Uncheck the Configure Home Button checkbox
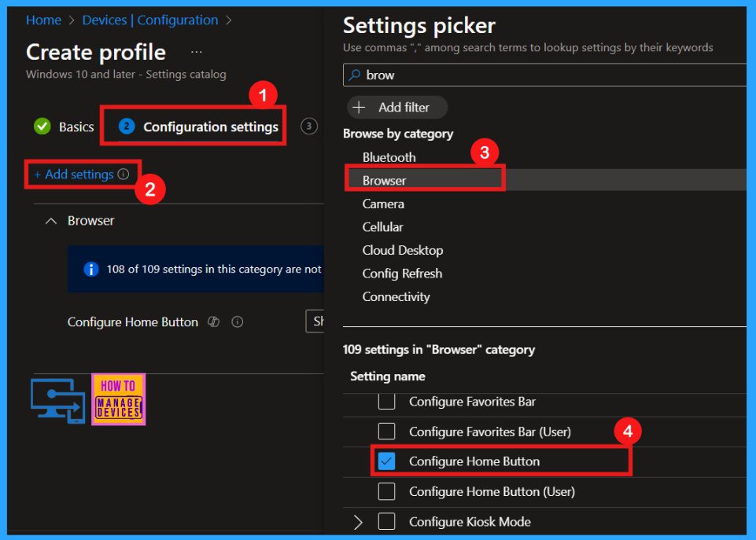 (387, 461)
